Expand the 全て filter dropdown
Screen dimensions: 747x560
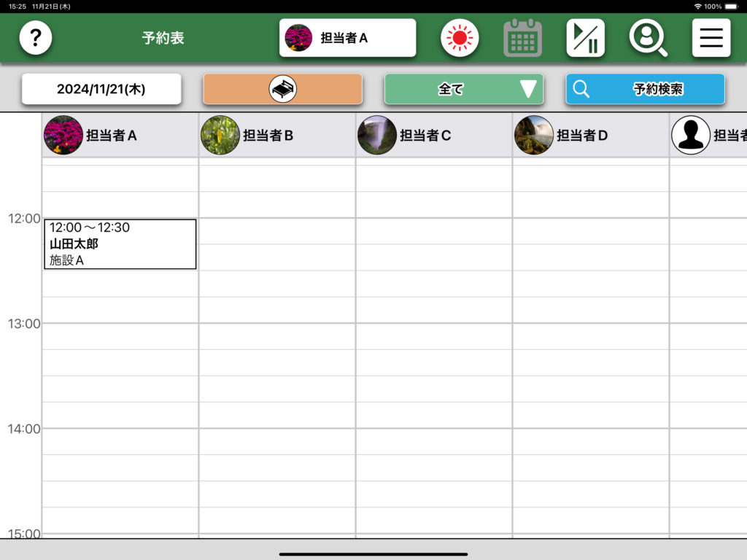pyautogui.click(x=463, y=89)
